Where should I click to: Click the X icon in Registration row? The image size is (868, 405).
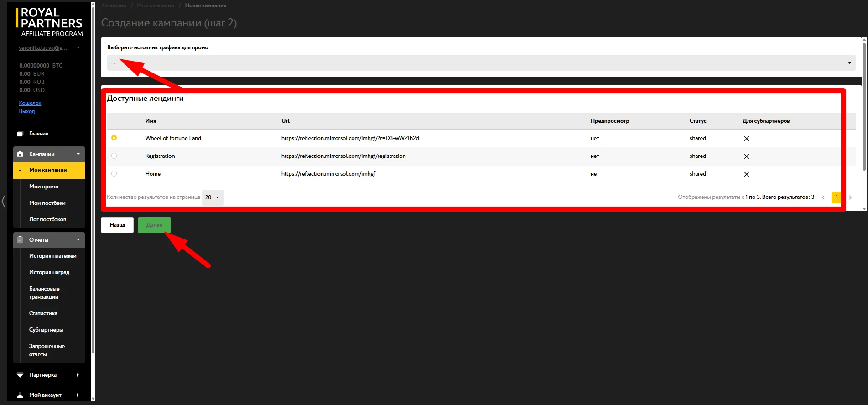click(x=747, y=156)
